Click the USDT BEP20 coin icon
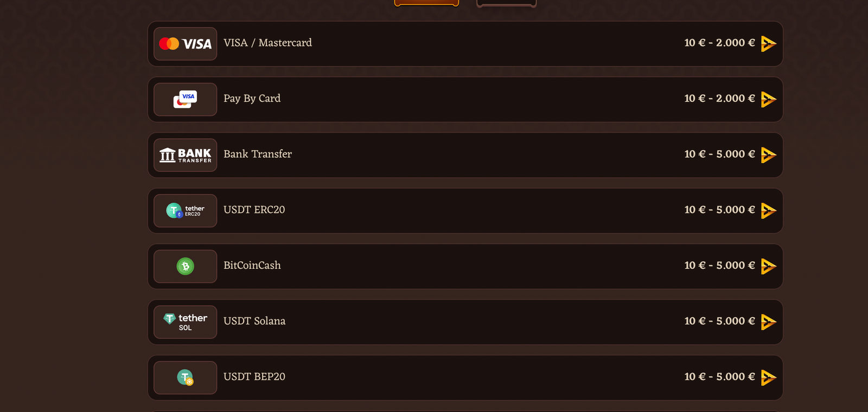 click(x=185, y=378)
